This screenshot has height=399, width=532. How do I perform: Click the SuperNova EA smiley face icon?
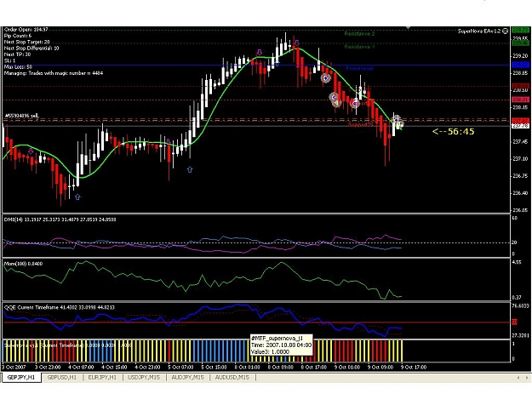pyautogui.click(x=506, y=31)
